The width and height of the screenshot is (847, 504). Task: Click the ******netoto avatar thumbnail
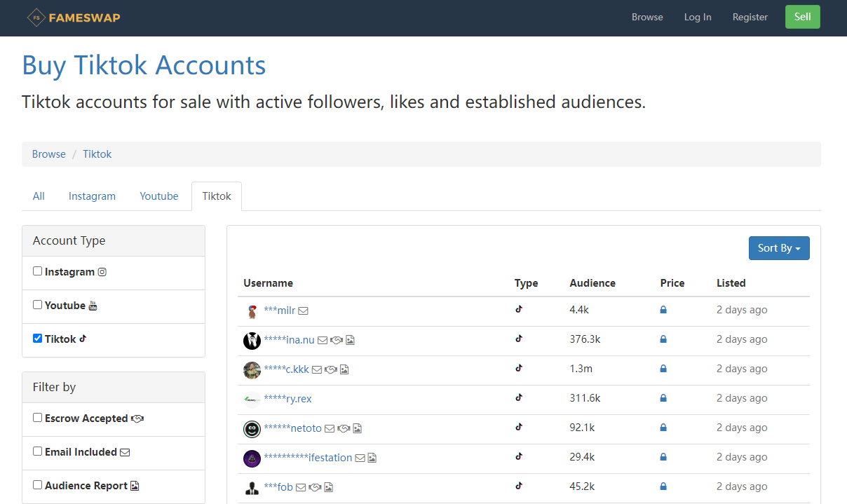(x=252, y=429)
